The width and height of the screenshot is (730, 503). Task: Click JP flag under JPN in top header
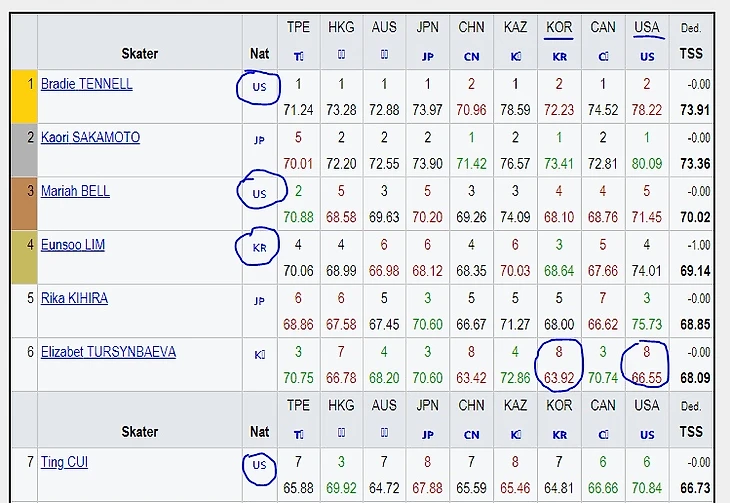pyautogui.click(x=427, y=58)
